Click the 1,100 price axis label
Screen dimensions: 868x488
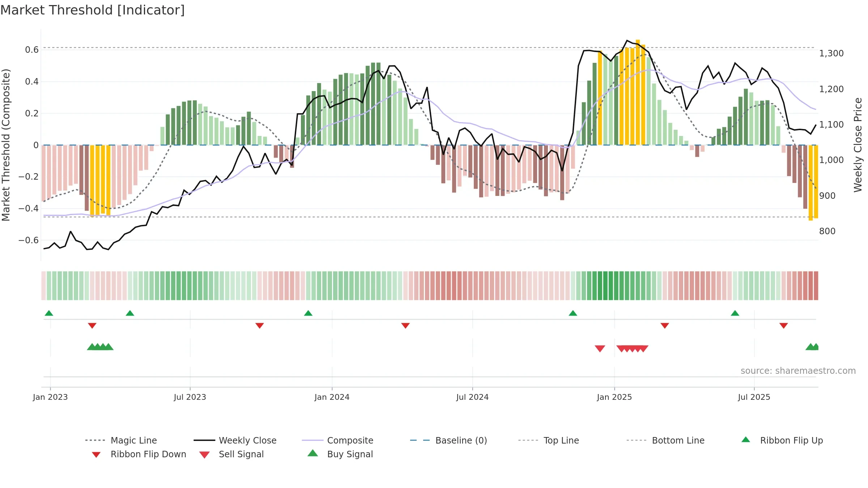(831, 124)
